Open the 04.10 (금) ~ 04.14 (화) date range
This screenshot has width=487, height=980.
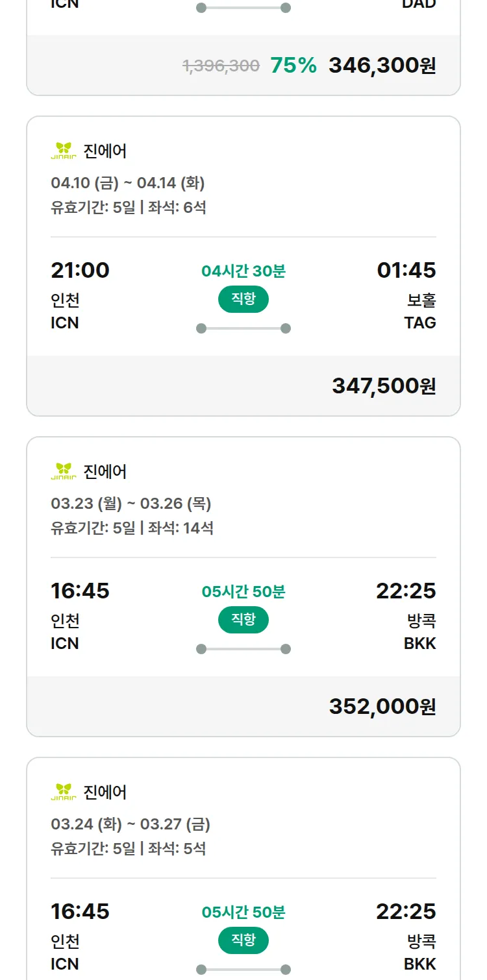tap(128, 183)
